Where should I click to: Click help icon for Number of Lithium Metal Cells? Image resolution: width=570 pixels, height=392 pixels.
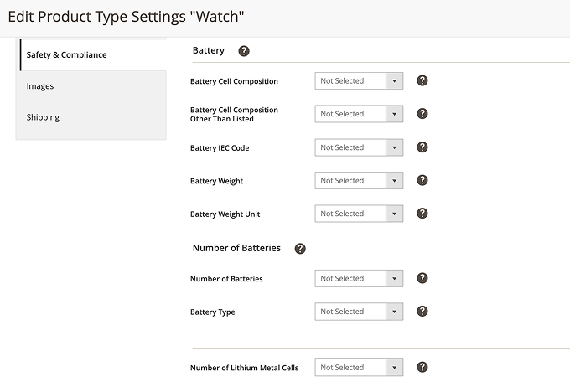click(x=422, y=367)
